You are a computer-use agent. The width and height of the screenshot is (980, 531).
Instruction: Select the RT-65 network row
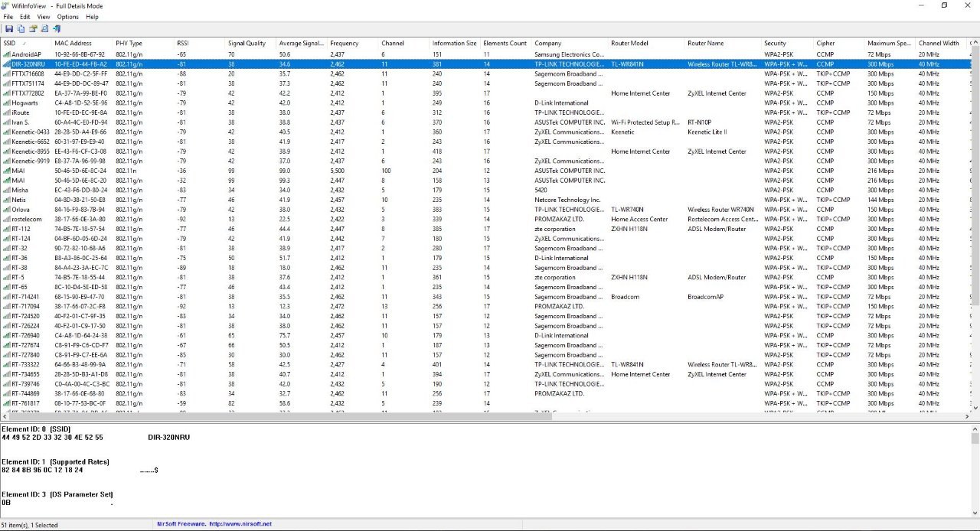tap(485, 287)
